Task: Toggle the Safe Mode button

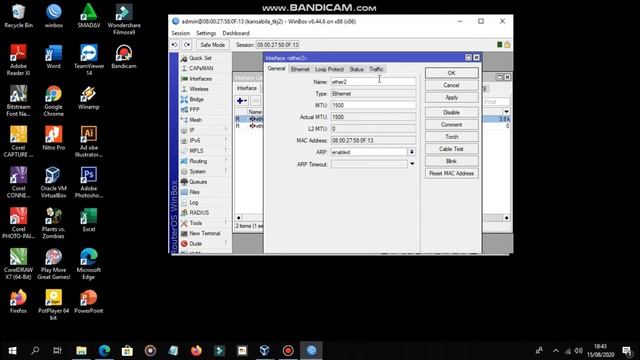Action: [x=212, y=44]
